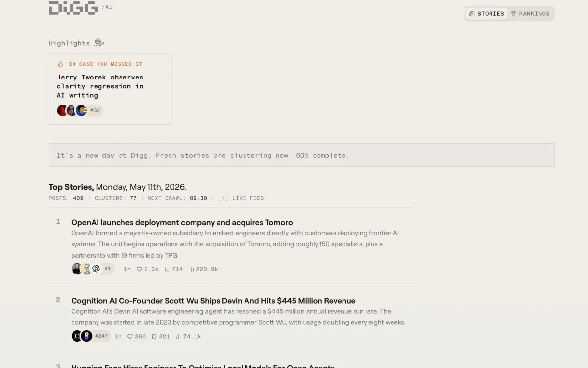588x368 pixels.
Task: Click the bookmark icon showing 321
Action: (154, 337)
